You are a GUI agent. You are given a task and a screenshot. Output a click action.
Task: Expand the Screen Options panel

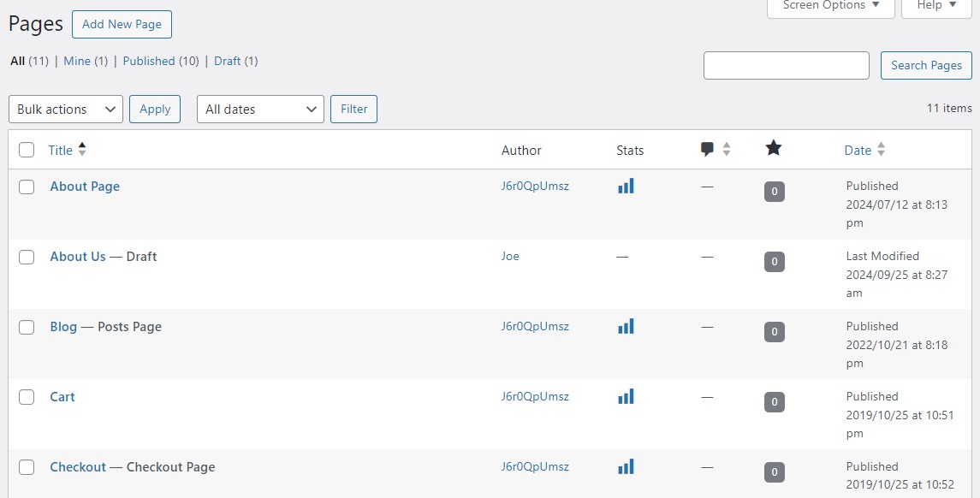[830, 6]
